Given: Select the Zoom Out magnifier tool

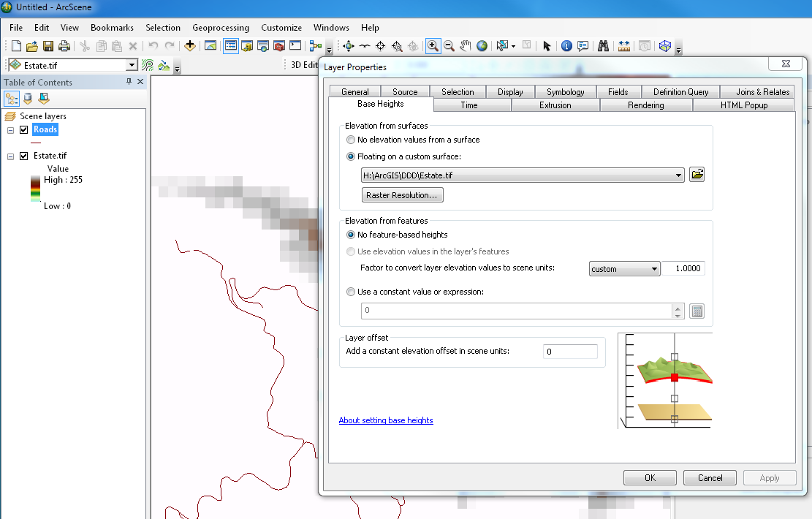Looking at the screenshot, I should pos(449,46).
